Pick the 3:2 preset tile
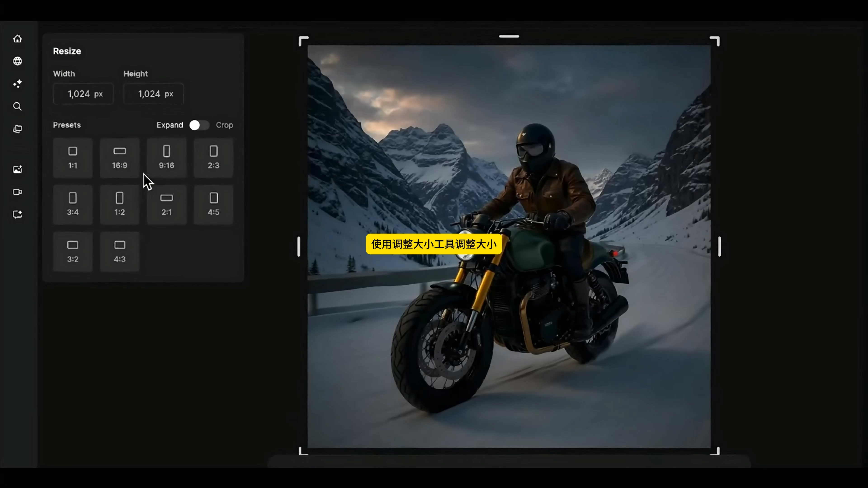The height and width of the screenshot is (488, 868). (x=73, y=252)
